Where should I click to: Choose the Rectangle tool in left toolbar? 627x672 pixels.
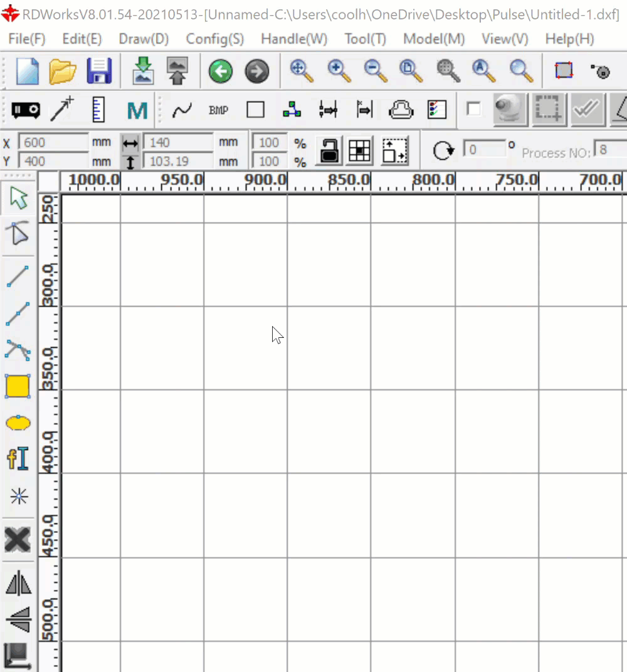point(18,386)
